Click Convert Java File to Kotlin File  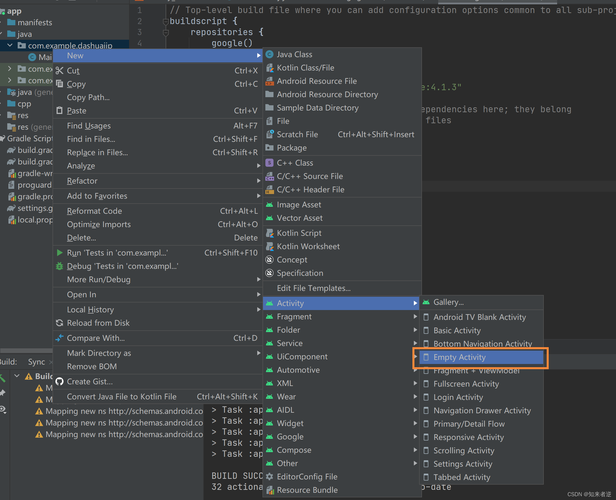pos(121,396)
